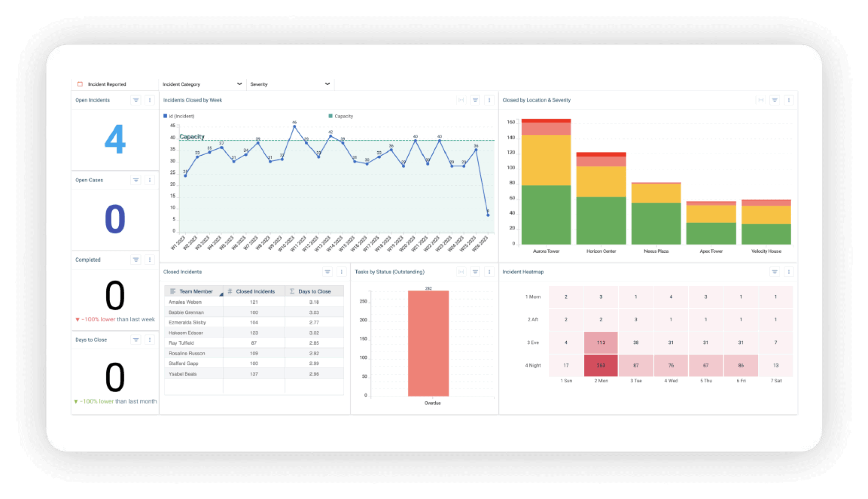Image resolution: width=868 pixels, height=499 pixels.
Task: Click the kebab menu on Incidents Closed by Week
Action: click(x=489, y=100)
